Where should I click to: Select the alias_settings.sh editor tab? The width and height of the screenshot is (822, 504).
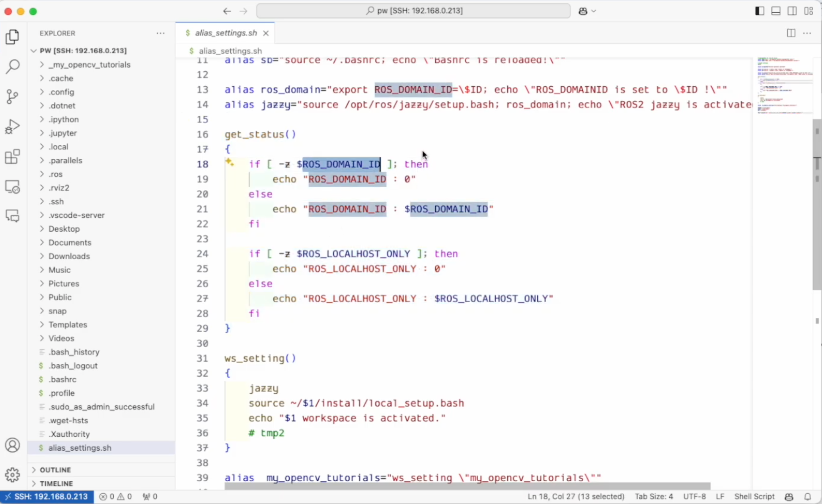[x=226, y=33]
